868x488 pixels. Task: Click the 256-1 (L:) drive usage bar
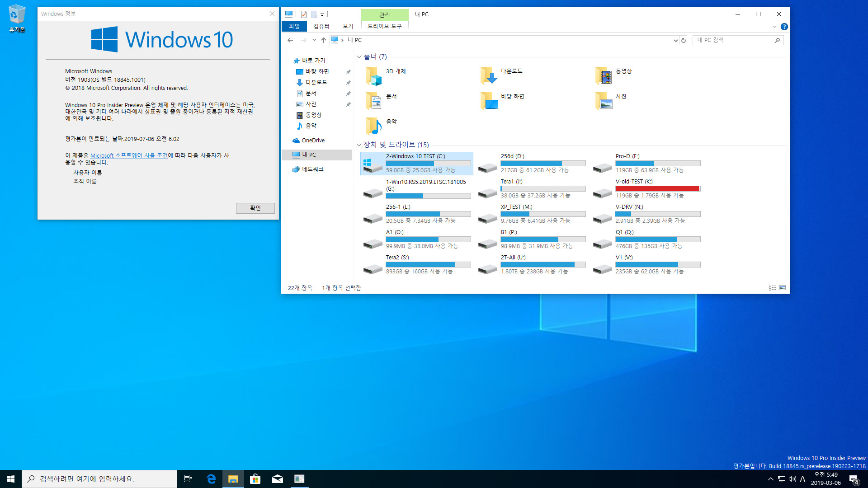click(428, 214)
